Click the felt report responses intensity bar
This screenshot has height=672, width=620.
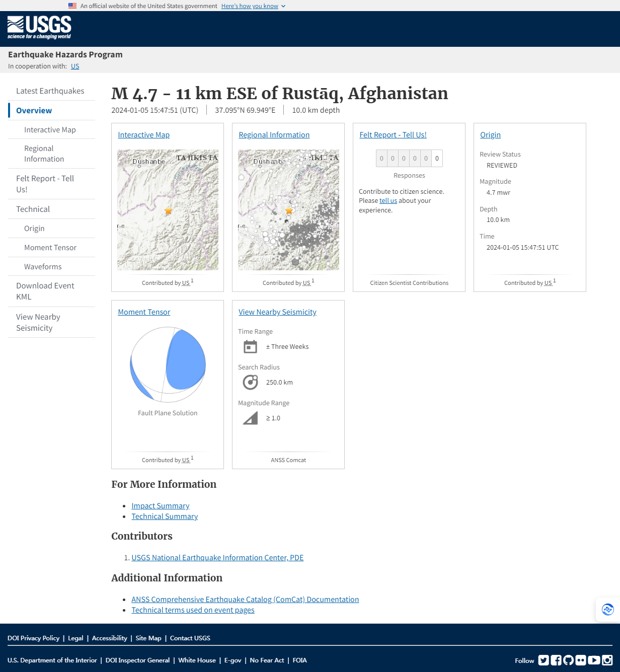[x=409, y=159]
